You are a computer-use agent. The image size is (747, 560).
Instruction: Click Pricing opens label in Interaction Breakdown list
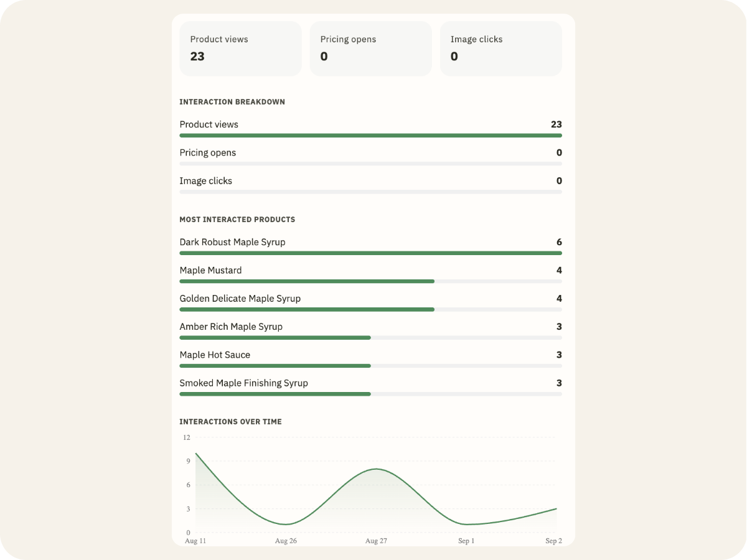click(x=208, y=152)
